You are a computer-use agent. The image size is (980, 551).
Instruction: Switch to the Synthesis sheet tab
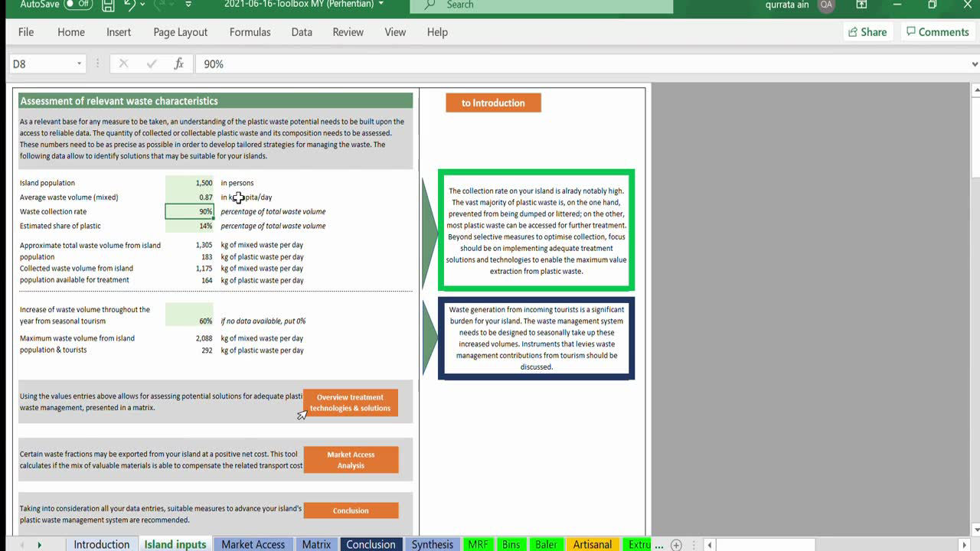(433, 544)
